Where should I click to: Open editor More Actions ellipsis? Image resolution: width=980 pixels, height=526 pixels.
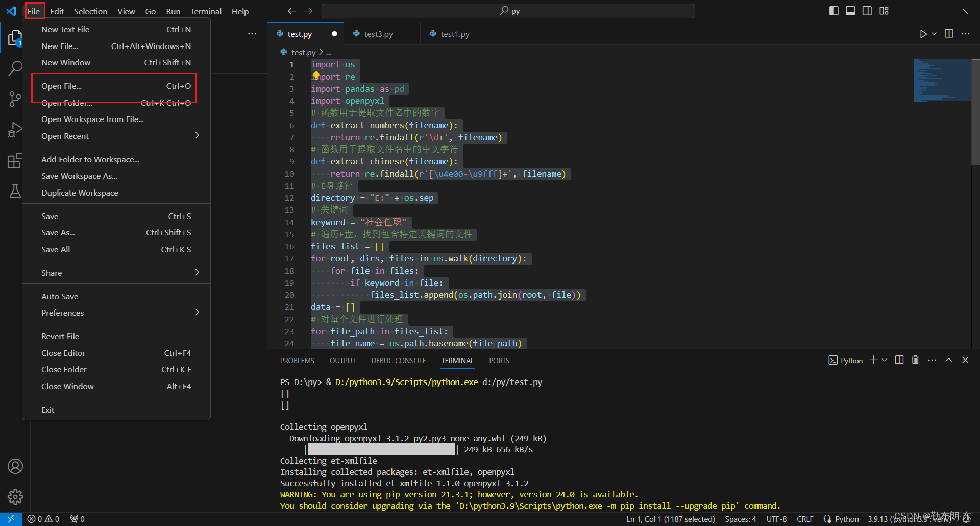965,34
